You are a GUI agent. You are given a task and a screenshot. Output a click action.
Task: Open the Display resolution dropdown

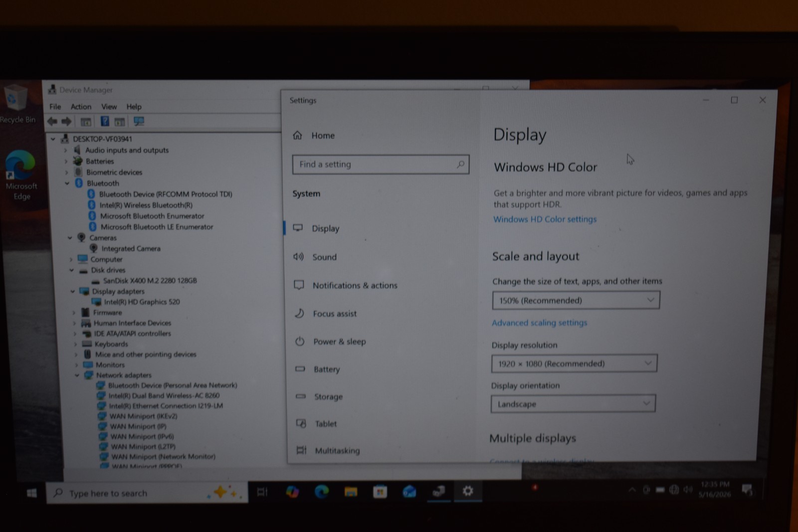click(x=574, y=363)
